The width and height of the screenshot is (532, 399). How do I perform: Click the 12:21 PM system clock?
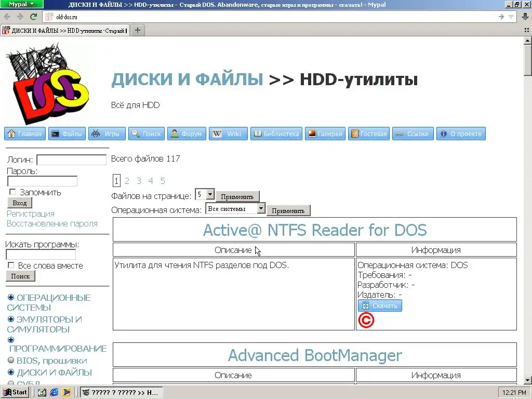pos(514,393)
